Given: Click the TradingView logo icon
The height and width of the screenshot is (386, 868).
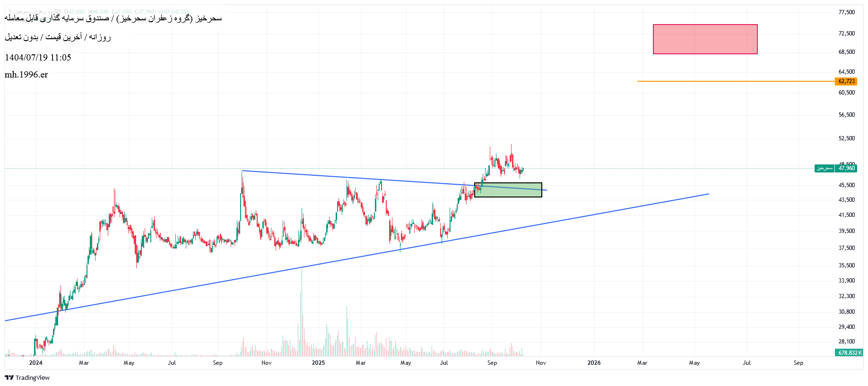Looking at the screenshot, I should tap(9, 377).
